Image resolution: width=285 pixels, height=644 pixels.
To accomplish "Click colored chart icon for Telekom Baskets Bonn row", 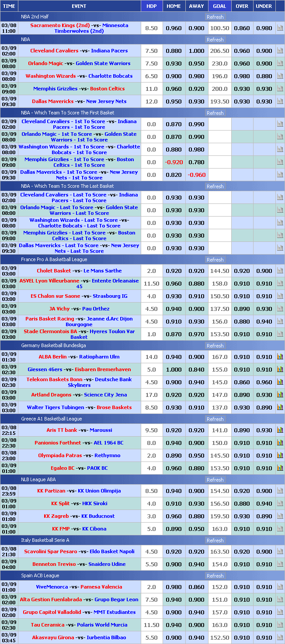I will tap(280, 382).
